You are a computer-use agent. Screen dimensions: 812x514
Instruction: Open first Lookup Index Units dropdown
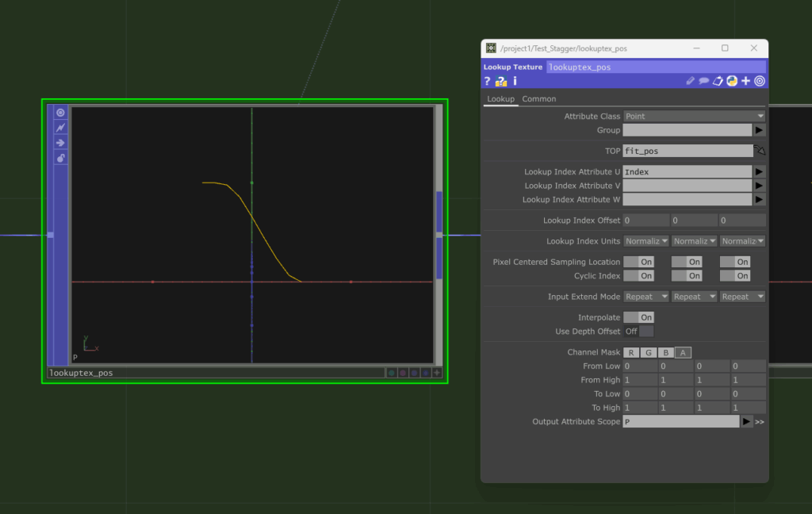[646, 241]
